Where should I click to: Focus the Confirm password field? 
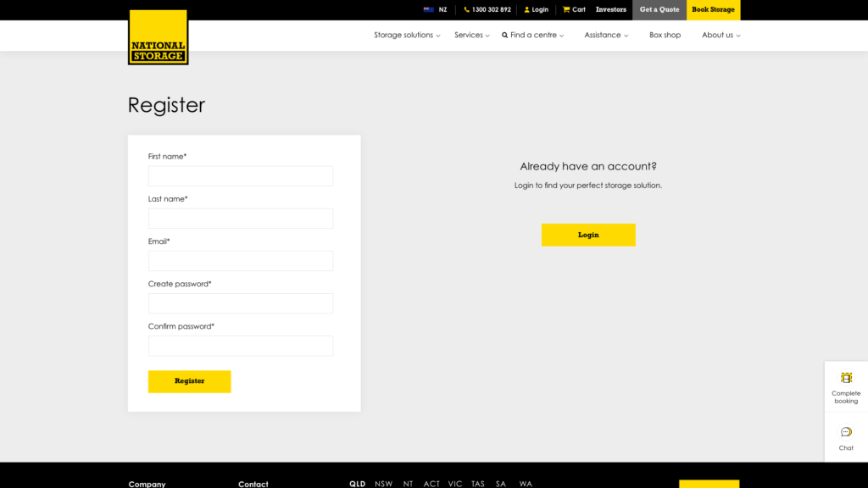pyautogui.click(x=241, y=346)
